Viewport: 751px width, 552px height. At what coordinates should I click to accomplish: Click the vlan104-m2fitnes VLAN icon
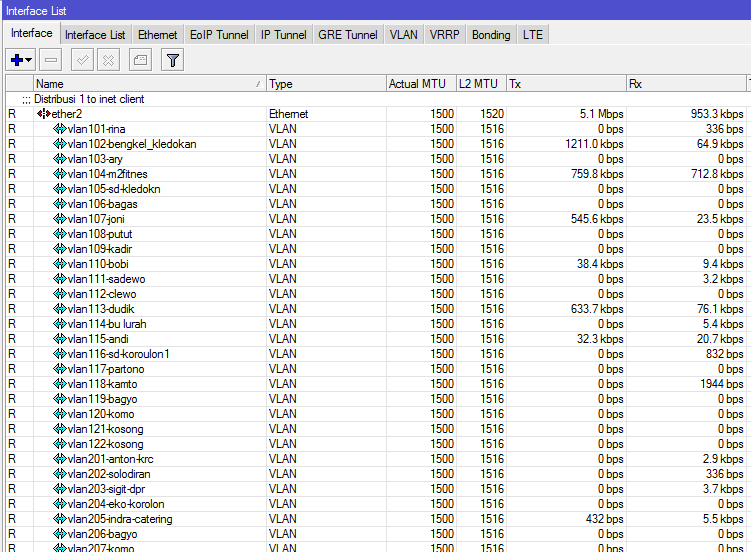pyautogui.click(x=59, y=174)
